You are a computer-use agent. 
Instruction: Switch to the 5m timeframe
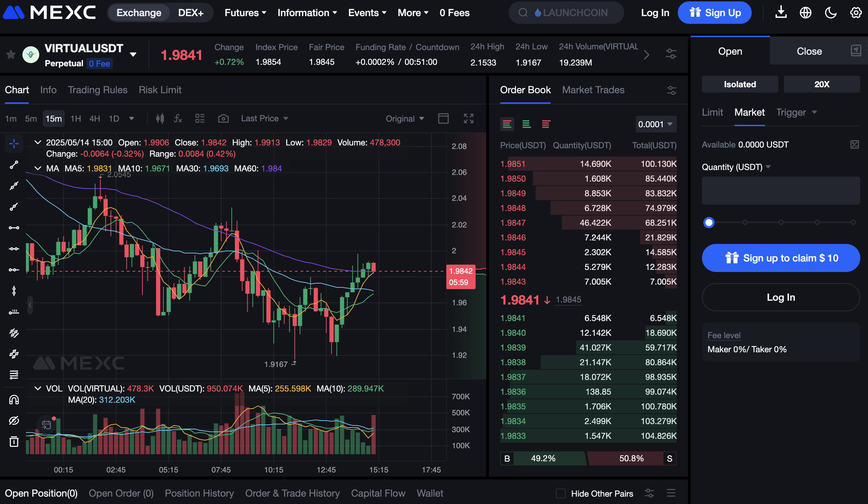pos(31,118)
